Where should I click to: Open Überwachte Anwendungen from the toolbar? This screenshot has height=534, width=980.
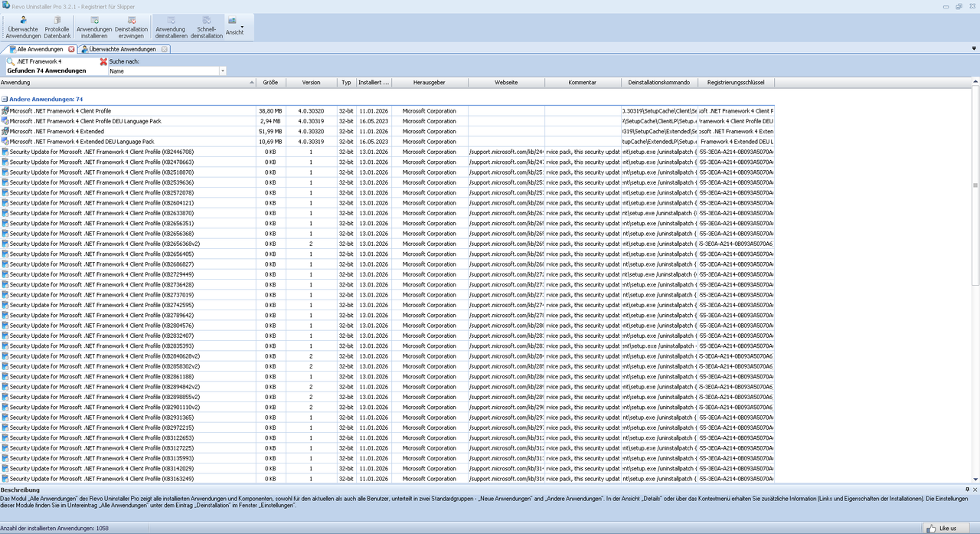(23, 27)
